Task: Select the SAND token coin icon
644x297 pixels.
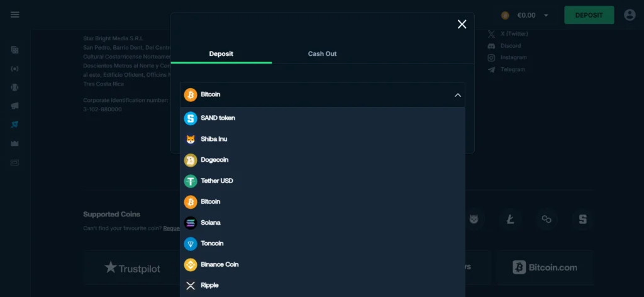Action: point(191,118)
